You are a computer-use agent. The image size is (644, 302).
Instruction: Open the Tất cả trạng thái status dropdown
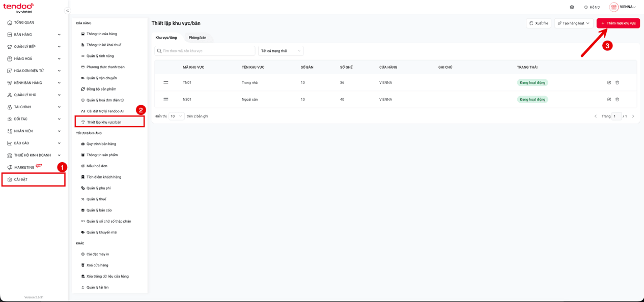(x=281, y=51)
